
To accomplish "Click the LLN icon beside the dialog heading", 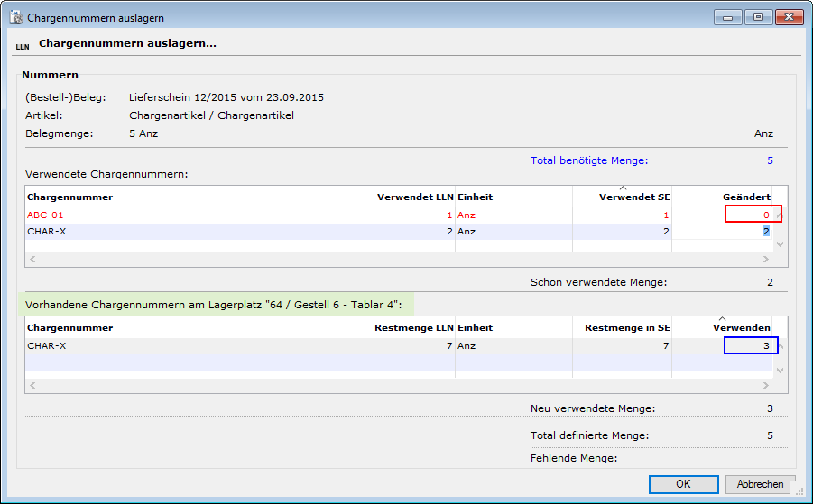I will click(23, 45).
